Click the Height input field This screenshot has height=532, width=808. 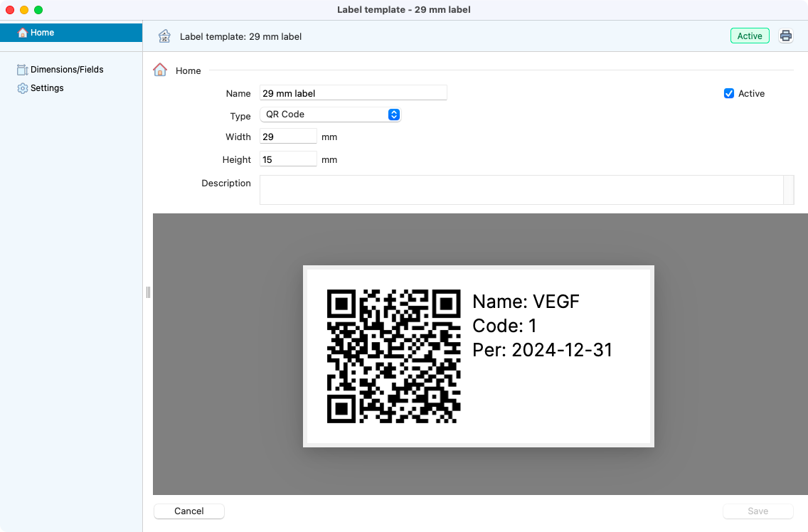click(288, 159)
